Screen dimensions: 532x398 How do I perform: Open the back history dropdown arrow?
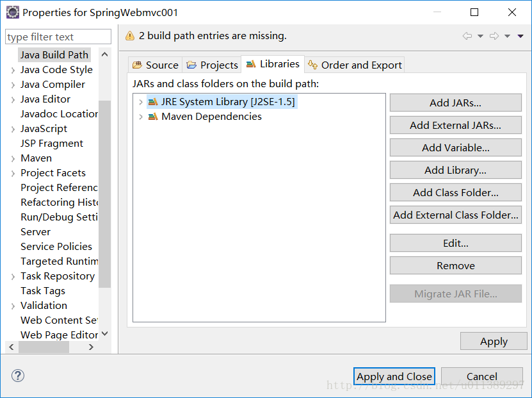click(480, 36)
